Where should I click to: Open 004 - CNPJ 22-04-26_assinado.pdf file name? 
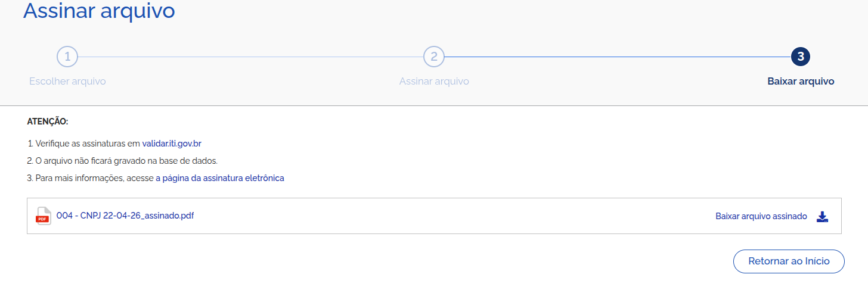coord(125,216)
